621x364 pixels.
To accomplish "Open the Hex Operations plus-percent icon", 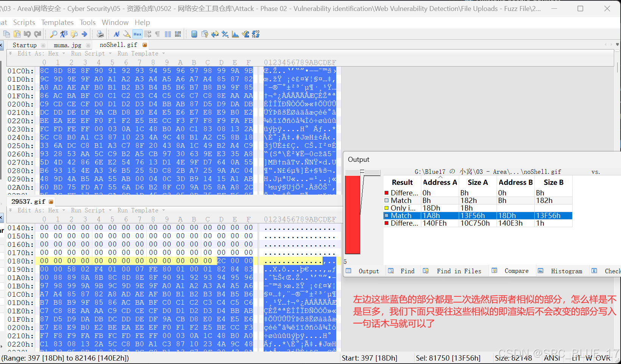I will click(x=225, y=34).
